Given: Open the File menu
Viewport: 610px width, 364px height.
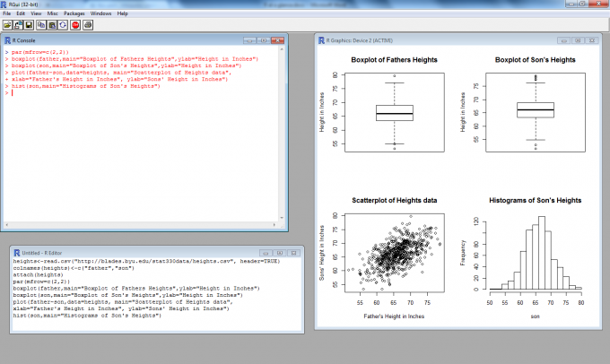Looking at the screenshot, I should (8, 14).
